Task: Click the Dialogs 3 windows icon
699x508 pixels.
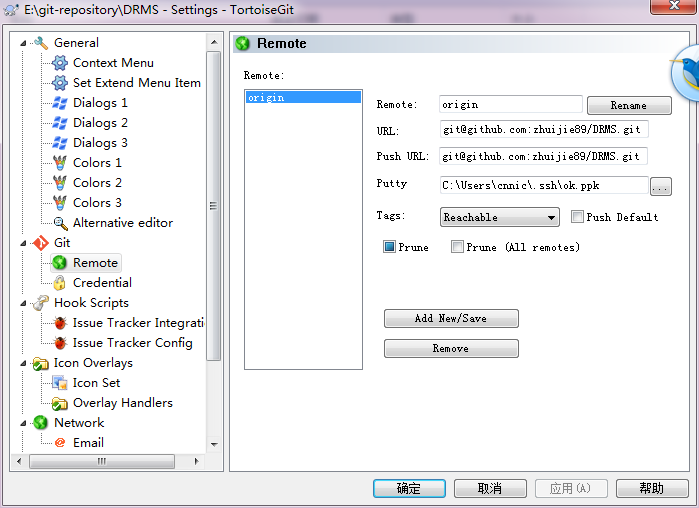Action: (60, 143)
